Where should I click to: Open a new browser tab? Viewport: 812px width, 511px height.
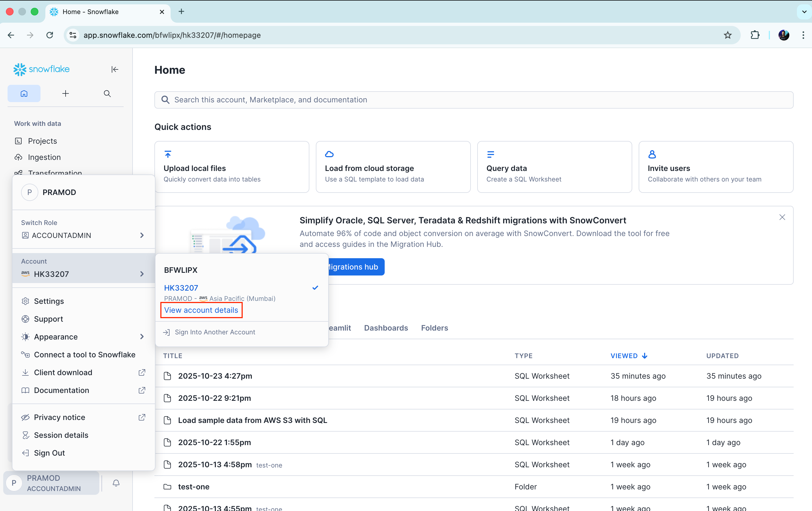181,11
